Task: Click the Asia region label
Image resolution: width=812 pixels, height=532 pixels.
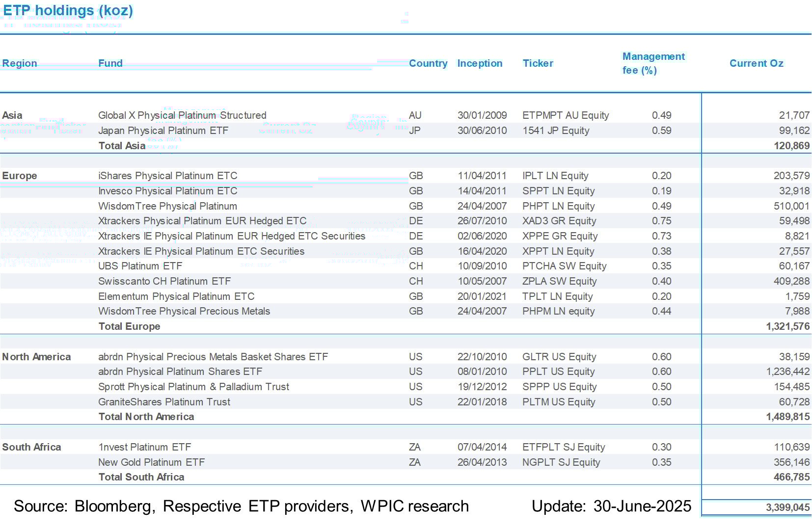Action: click(x=12, y=115)
